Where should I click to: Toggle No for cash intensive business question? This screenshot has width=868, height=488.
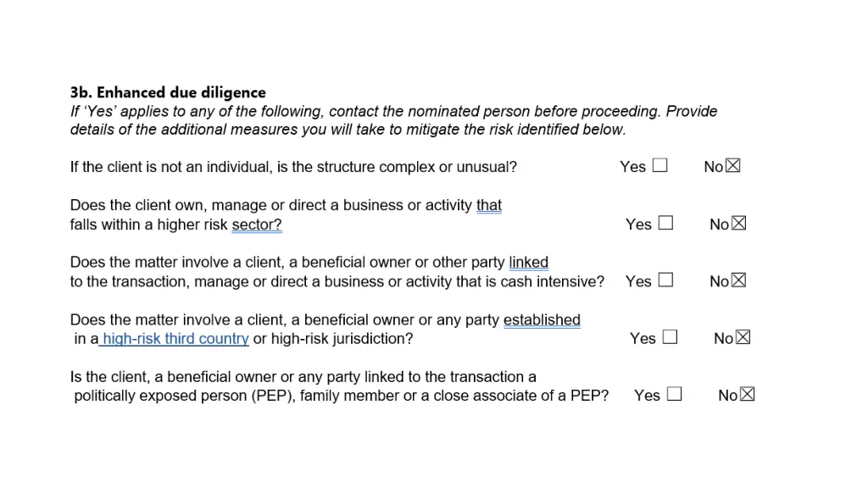click(739, 280)
